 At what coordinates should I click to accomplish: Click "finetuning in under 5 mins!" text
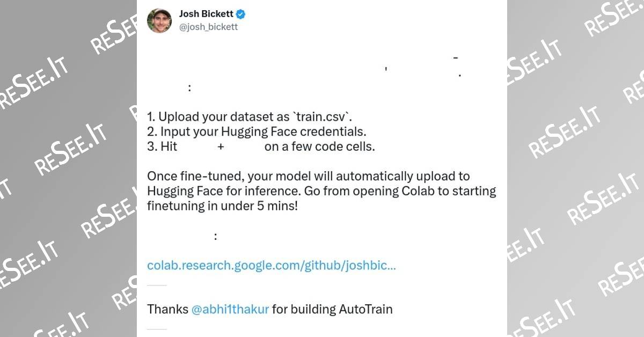point(222,206)
